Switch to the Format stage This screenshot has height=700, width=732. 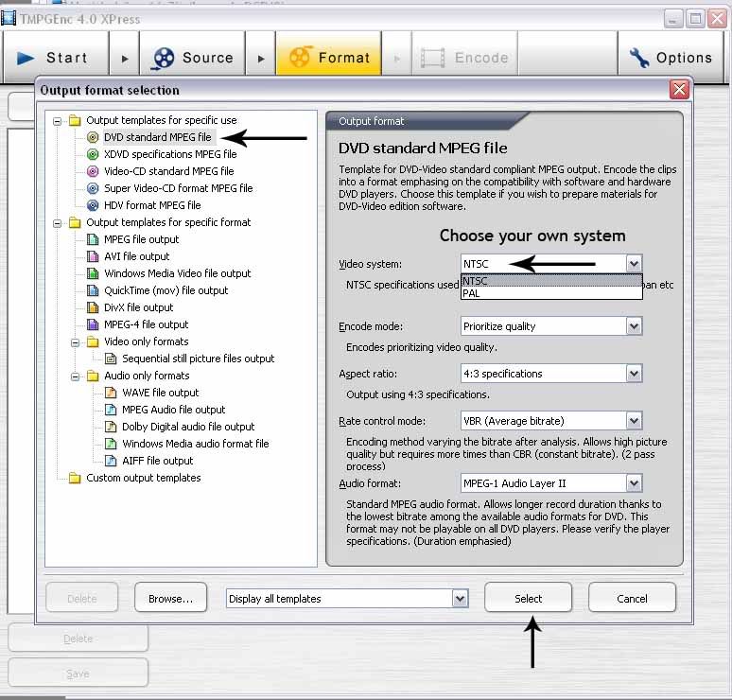[329, 58]
